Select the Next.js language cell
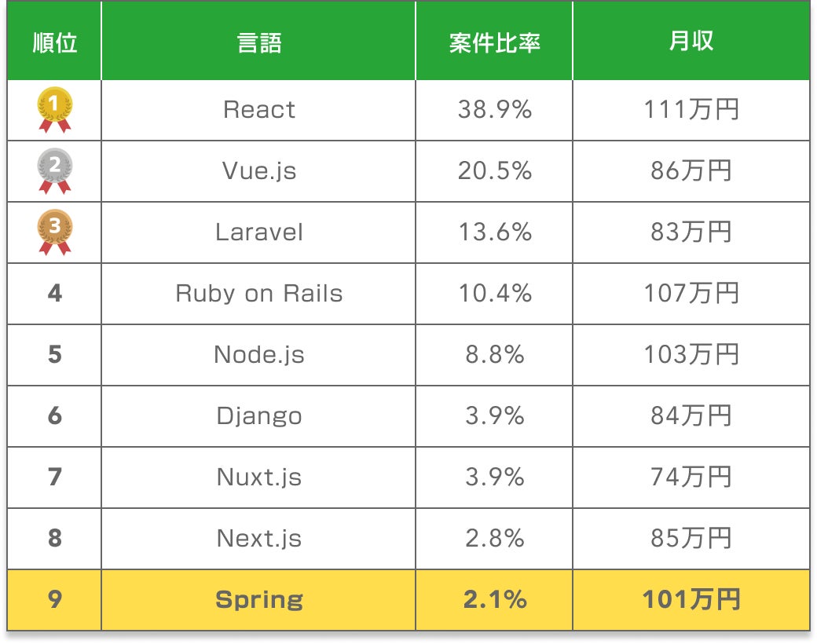817x644 pixels. point(258,538)
